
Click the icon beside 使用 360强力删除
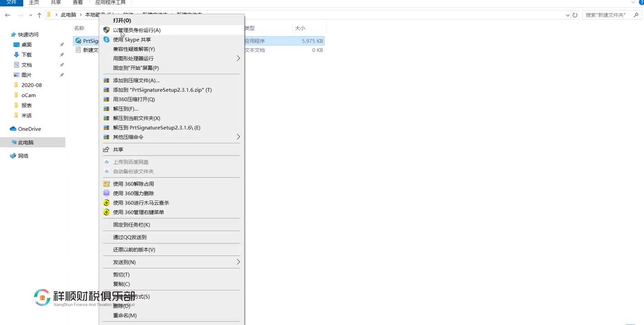(106, 193)
